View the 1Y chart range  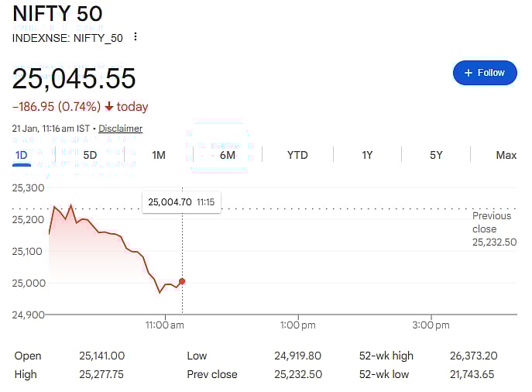coord(367,155)
